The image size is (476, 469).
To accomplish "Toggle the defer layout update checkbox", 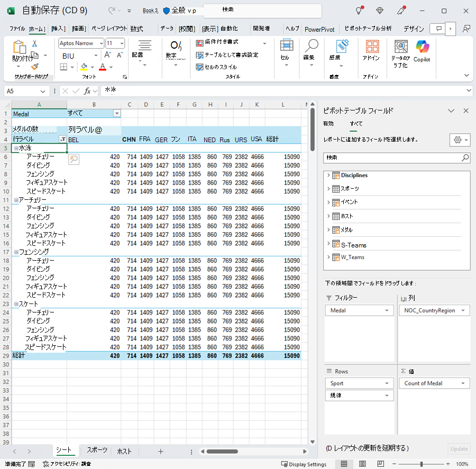I will pyautogui.click(x=328, y=448).
